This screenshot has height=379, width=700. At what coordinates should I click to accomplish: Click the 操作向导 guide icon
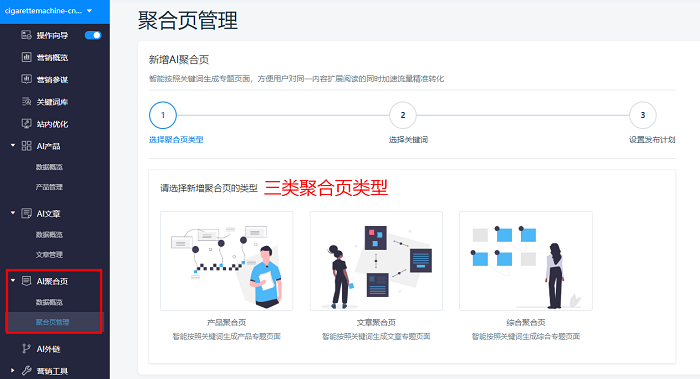pyautogui.click(x=26, y=35)
